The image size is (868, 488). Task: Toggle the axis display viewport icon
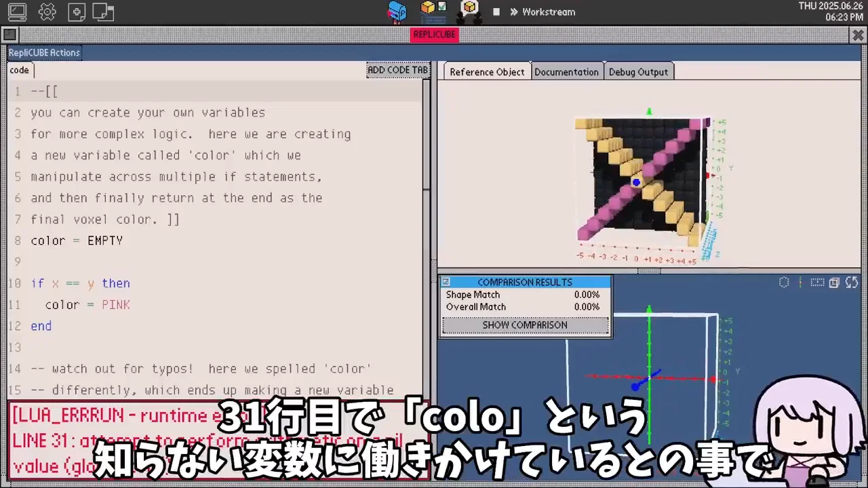[800, 283]
